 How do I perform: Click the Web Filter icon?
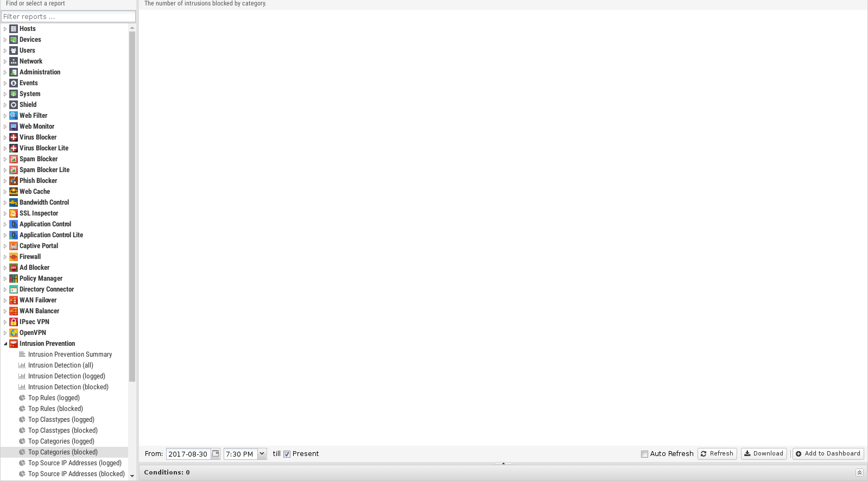(14, 116)
